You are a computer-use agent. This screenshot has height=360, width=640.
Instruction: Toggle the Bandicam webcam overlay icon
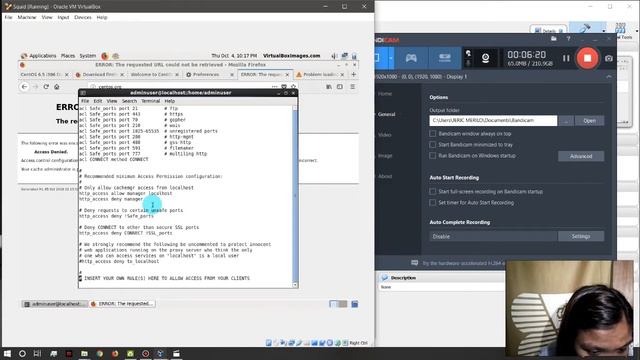(x=485, y=58)
